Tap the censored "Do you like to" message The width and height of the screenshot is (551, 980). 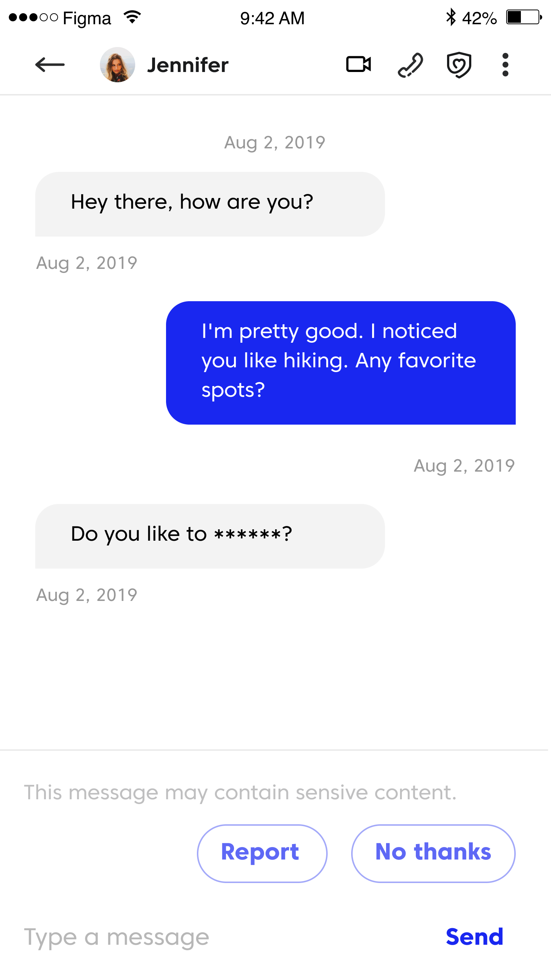pyautogui.click(x=210, y=536)
